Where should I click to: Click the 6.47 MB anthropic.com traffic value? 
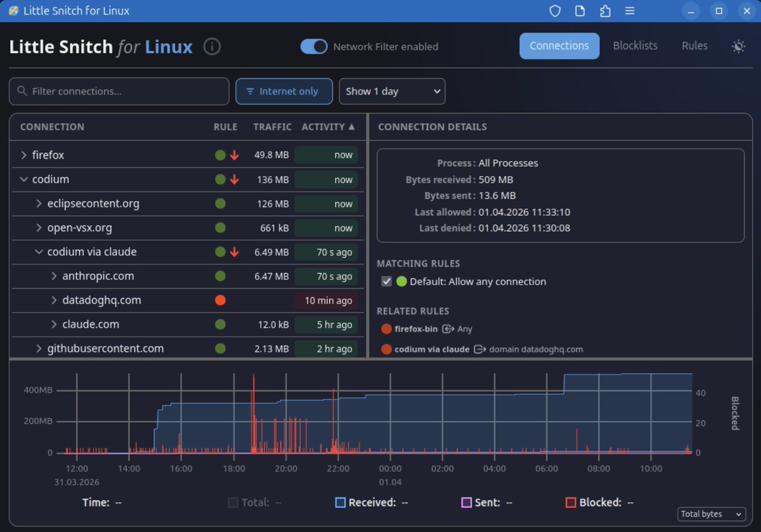(x=271, y=276)
